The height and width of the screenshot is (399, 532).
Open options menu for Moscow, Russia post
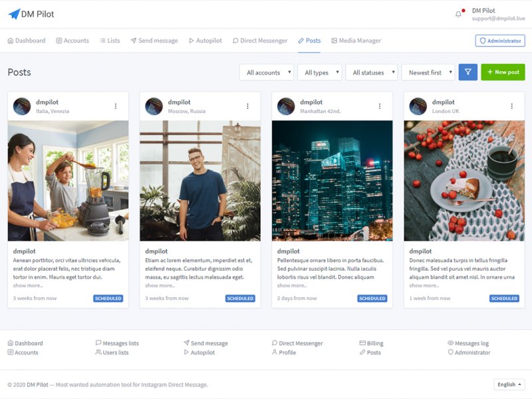tap(247, 106)
